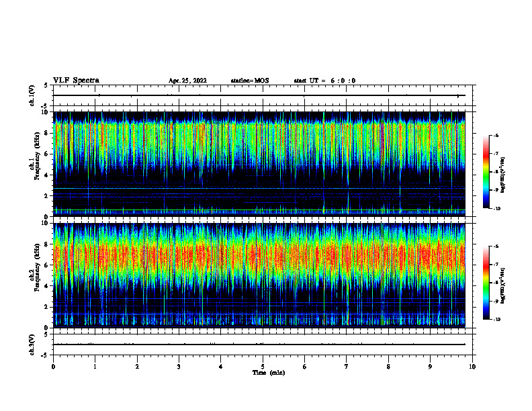Click the ch.3 voltage waveform trace
Image resolution: width=532 pixels, height=411 pixels.
pos(259,345)
